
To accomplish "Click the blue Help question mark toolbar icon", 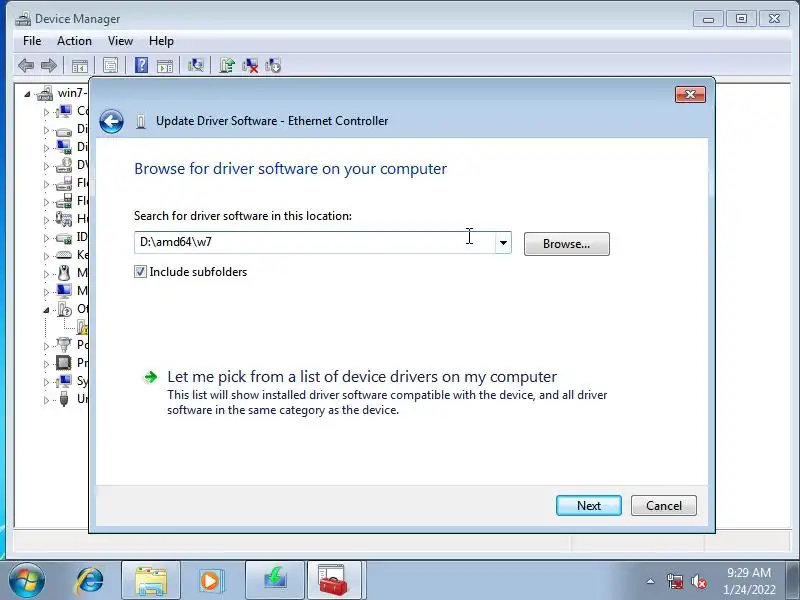I will point(141,65).
